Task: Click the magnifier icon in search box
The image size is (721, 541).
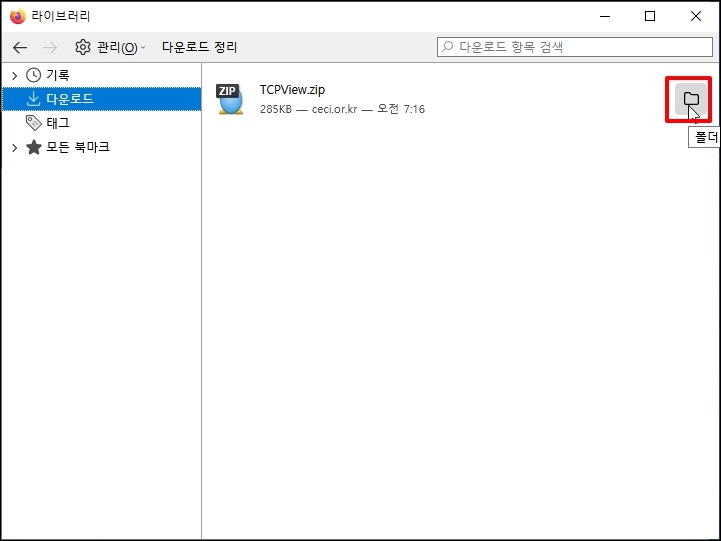Action: tap(448, 46)
